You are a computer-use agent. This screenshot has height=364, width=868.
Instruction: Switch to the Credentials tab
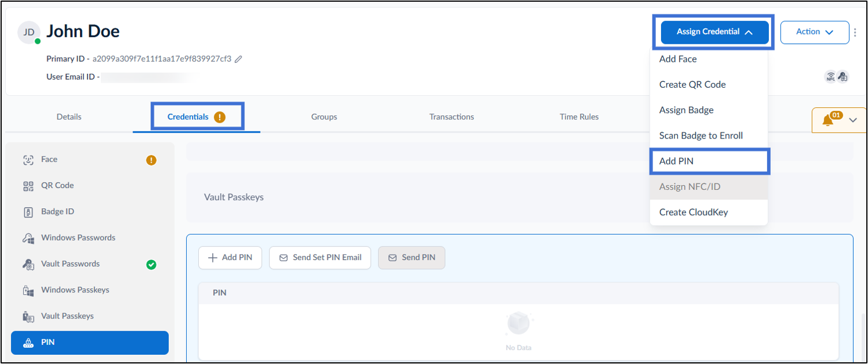pyautogui.click(x=197, y=117)
